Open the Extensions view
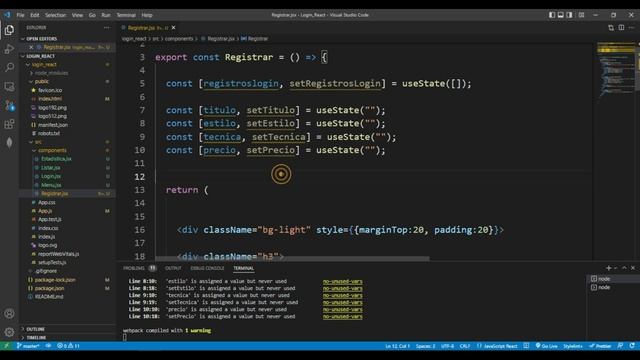The height and width of the screenshot is (360, 640). [9, 124]
